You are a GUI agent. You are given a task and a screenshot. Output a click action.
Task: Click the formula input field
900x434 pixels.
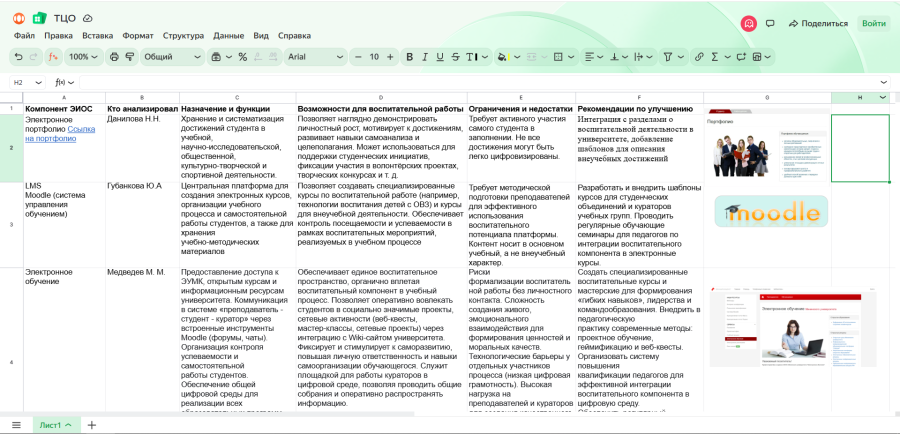click(476, 83)
